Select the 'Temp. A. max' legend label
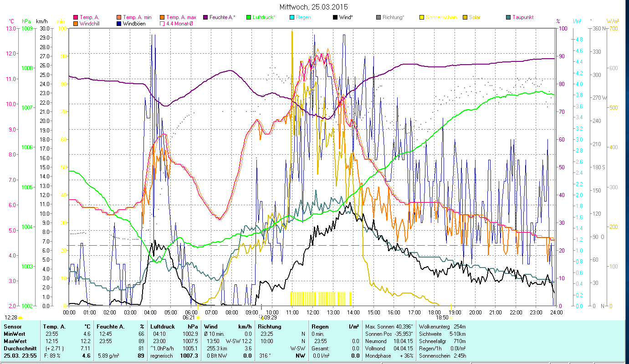Screen dimensions: 629x364 pos(181,18)
